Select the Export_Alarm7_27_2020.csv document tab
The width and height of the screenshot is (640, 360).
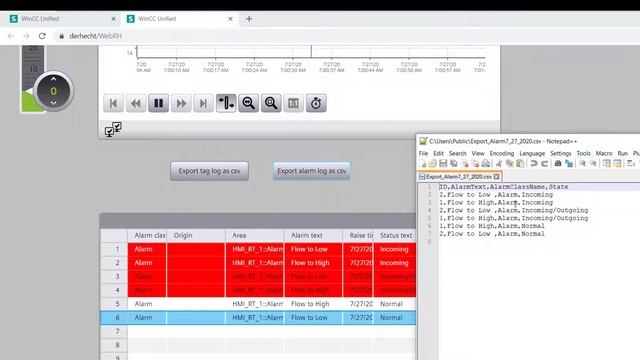tap(459, 177)
